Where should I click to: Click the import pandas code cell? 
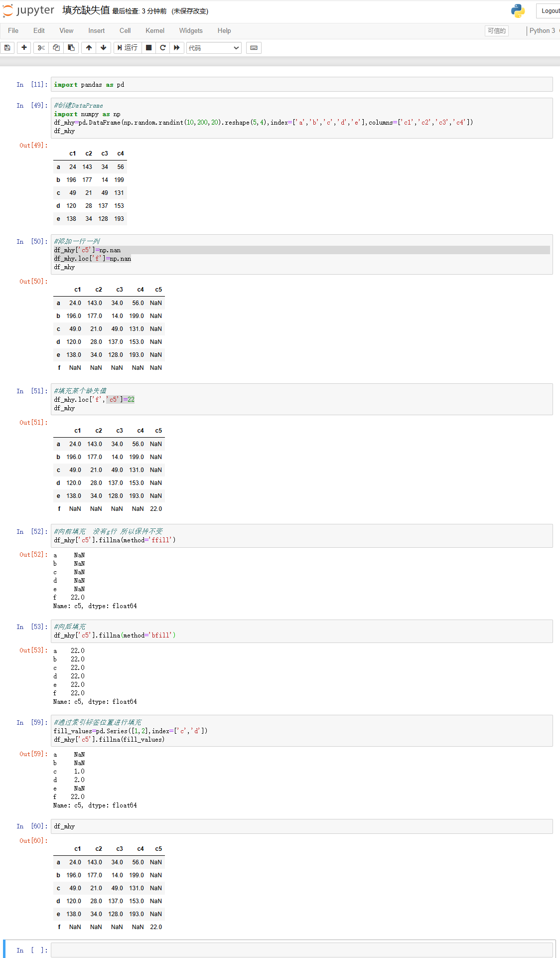click(x=301, y=84)
